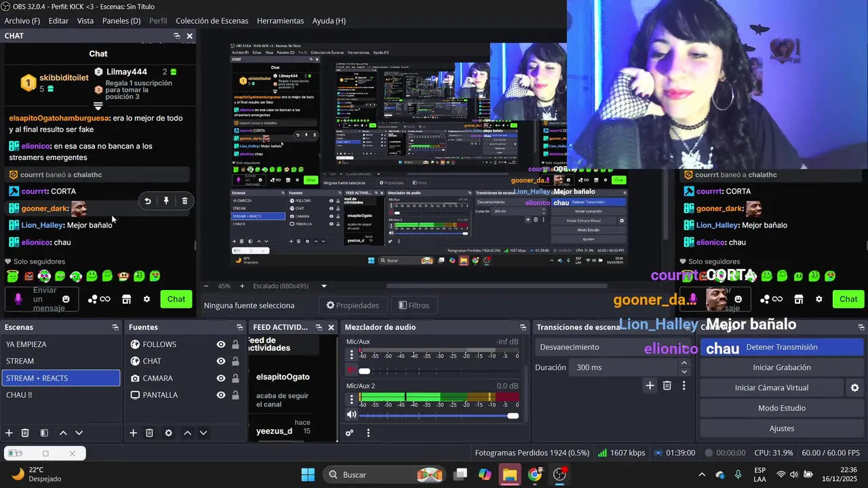This screenshot has width=868, height=488.
Task: Zoom out the preview with minus button
Action: point(207,286)
